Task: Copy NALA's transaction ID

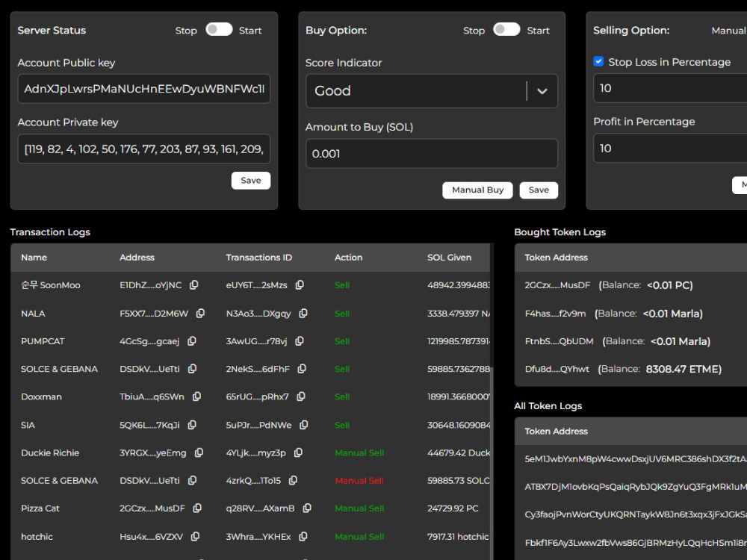Action: pyautogui.click(x=303, y=314)
